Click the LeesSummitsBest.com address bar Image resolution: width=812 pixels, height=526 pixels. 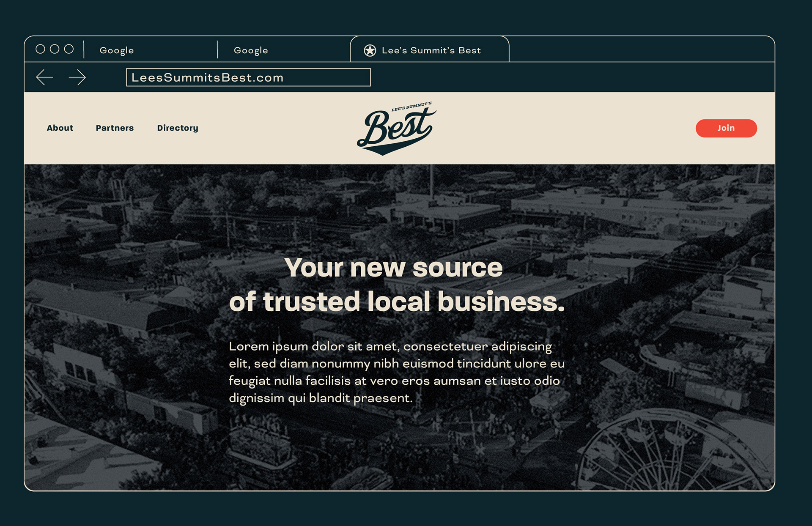click(248, 77)
